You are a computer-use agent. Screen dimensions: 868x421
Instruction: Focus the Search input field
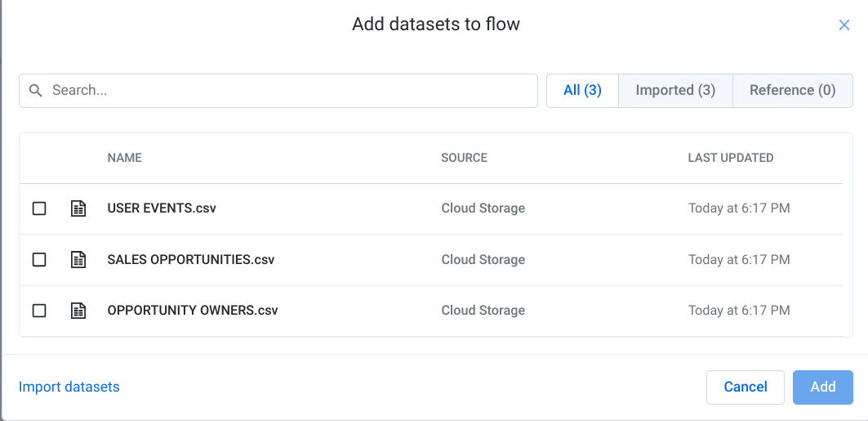278,91
